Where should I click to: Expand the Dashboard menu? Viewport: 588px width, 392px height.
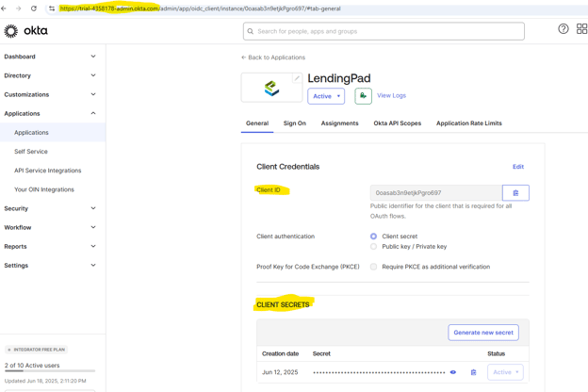click(50, 57)
